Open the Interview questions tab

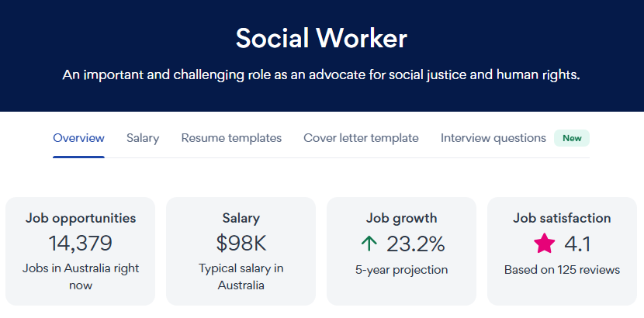pos(493,138)
